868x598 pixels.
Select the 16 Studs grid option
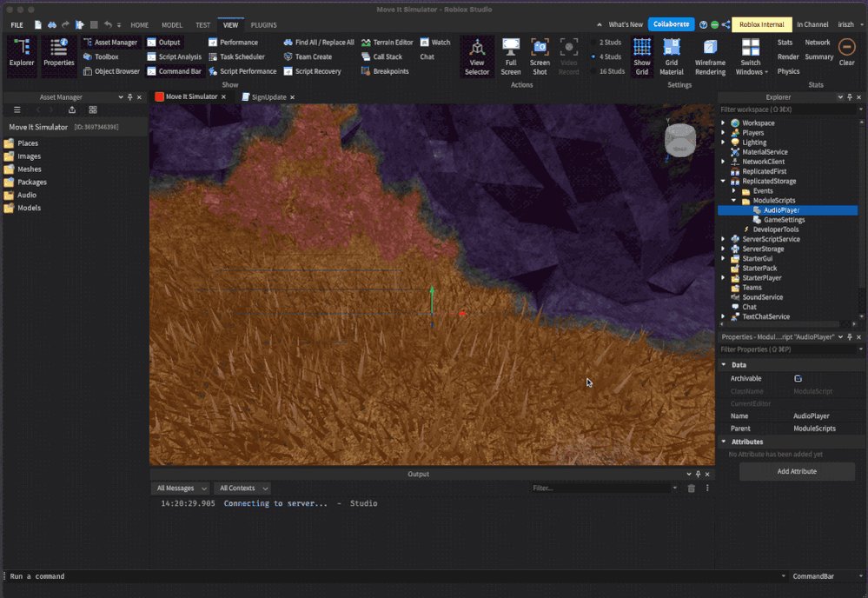[x=607, y=71]
